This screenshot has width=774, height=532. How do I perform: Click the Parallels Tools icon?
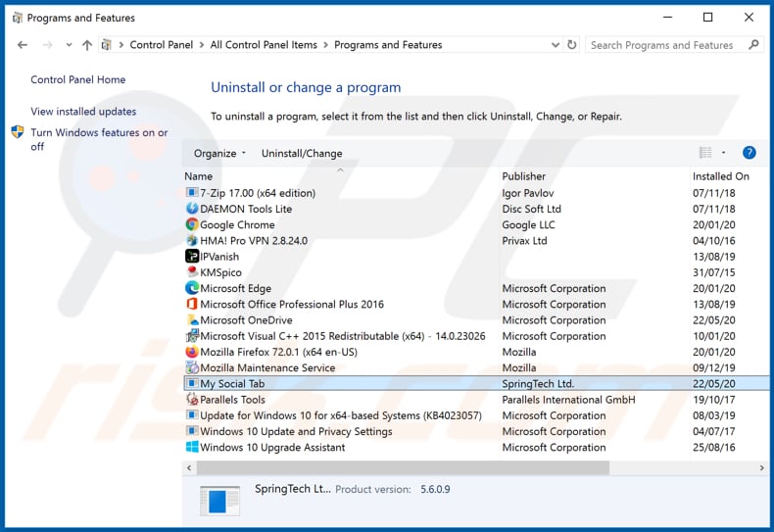coord(191,400)
